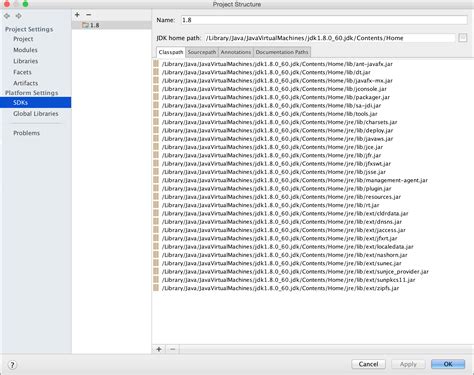Select Modules in the sidebar
The height and width of the screenshot is (375, 474).
coord(25,50)
